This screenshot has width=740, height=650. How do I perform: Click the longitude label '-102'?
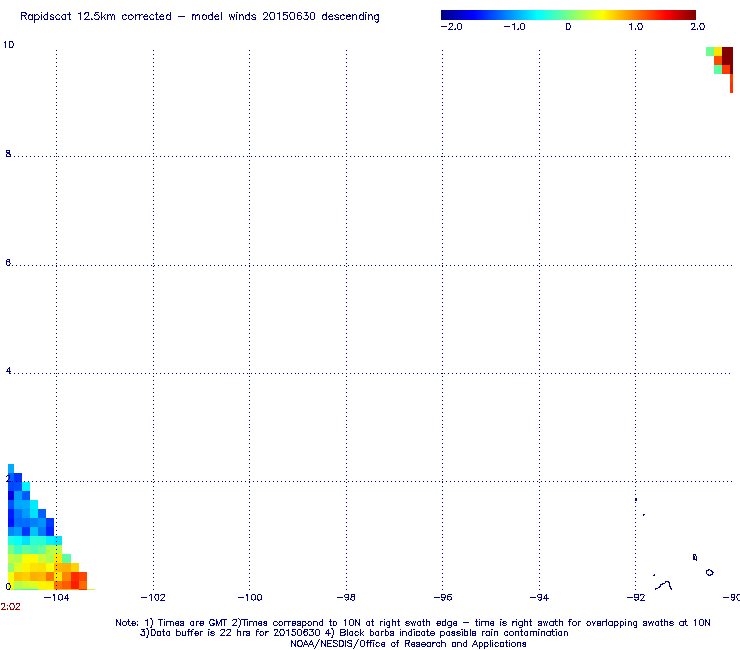(153, 598)
